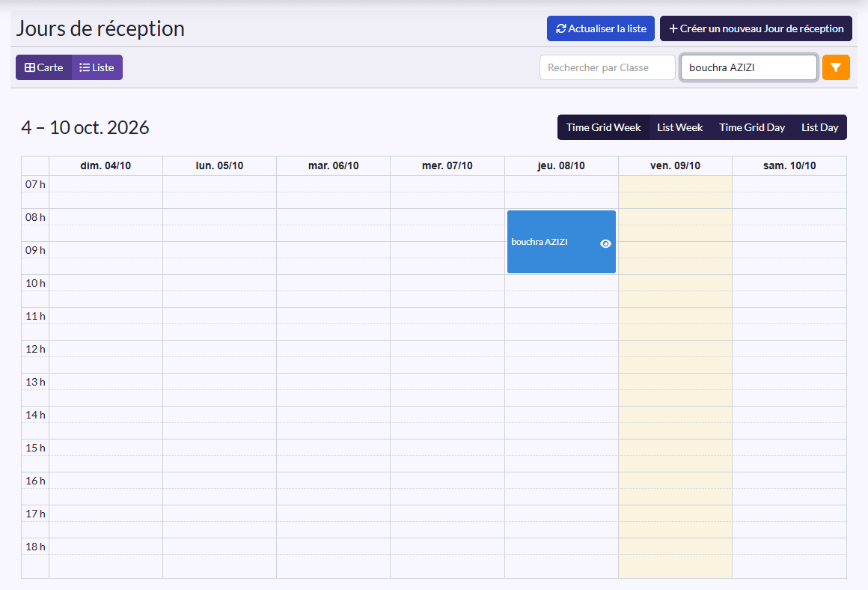Click the eye icon on bouchra AZIZI event
Viewport: 868px width, 590px height.
pyautogui.click(x=605, y=244)
